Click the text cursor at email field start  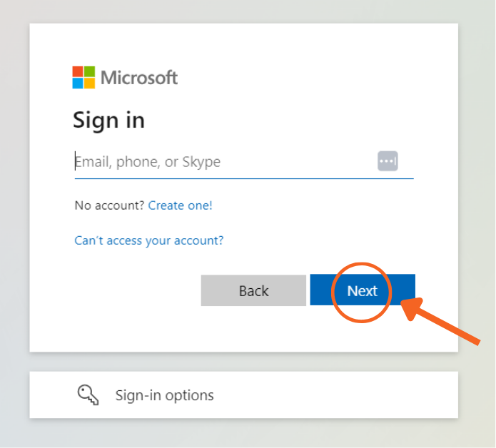click(75, 161)
